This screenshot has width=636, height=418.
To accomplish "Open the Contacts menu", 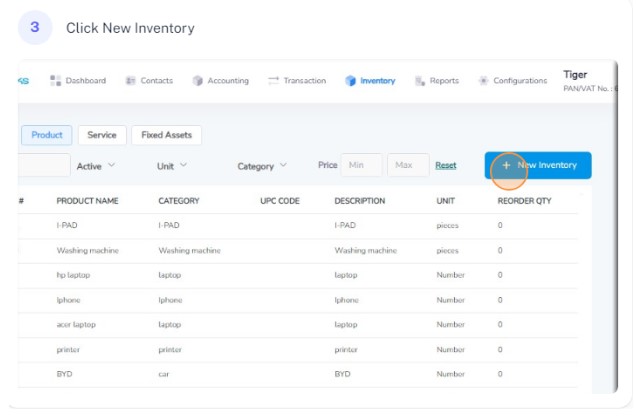I will pyautogui.click(x=149, y=81).
